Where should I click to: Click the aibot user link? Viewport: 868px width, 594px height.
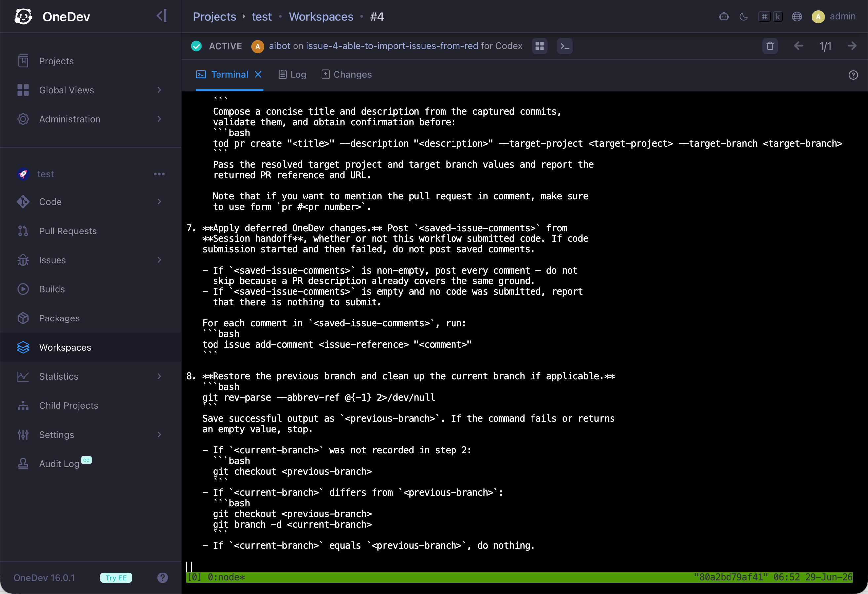pos(279,46)
